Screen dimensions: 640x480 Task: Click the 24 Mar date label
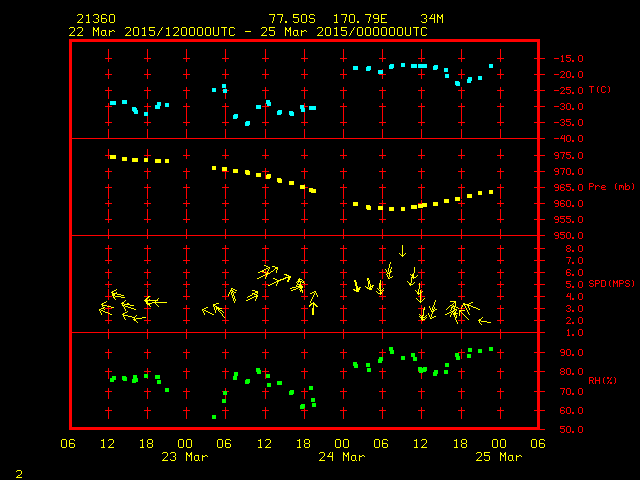pyautogui.click(x=342, y=457)
